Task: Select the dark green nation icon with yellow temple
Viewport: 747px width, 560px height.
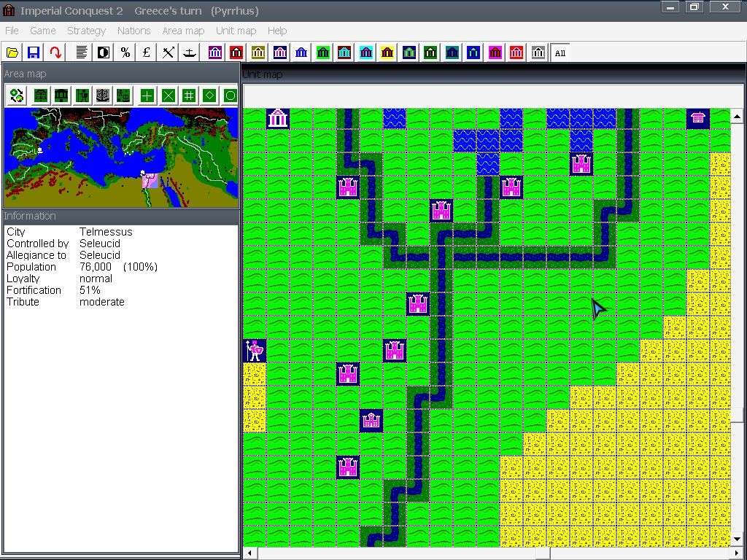Action: tap(430, 52)
